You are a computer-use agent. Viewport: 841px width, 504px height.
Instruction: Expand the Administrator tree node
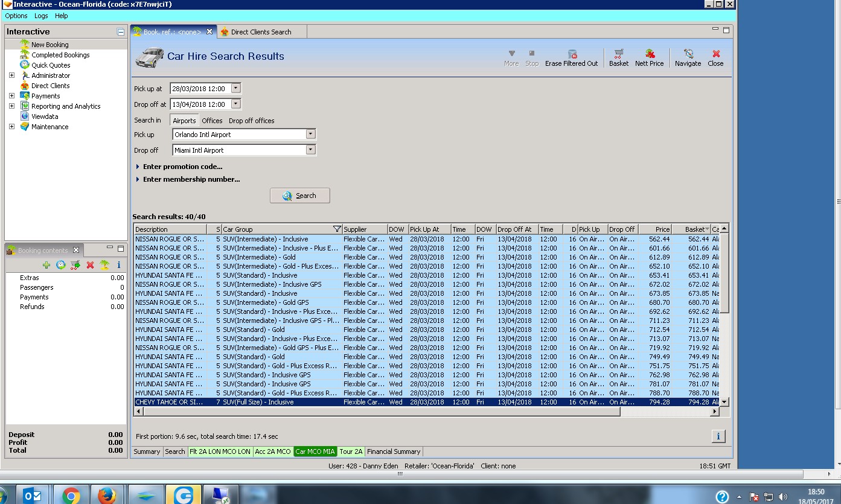11,75
